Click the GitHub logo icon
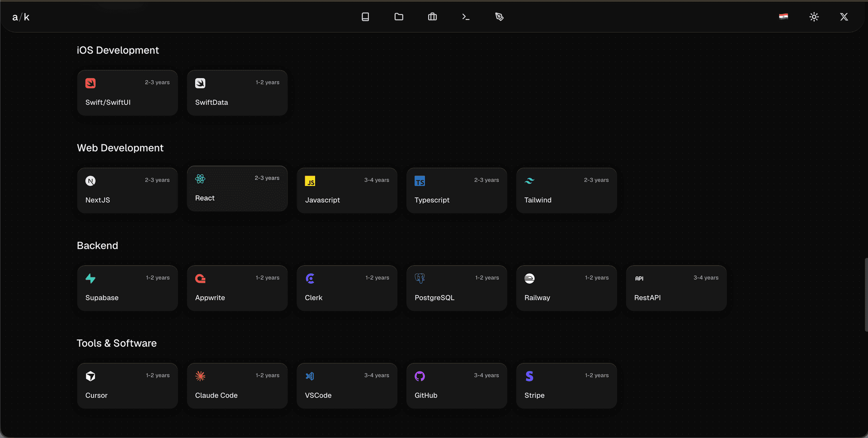Screen dimensions: 868x438 420,376
